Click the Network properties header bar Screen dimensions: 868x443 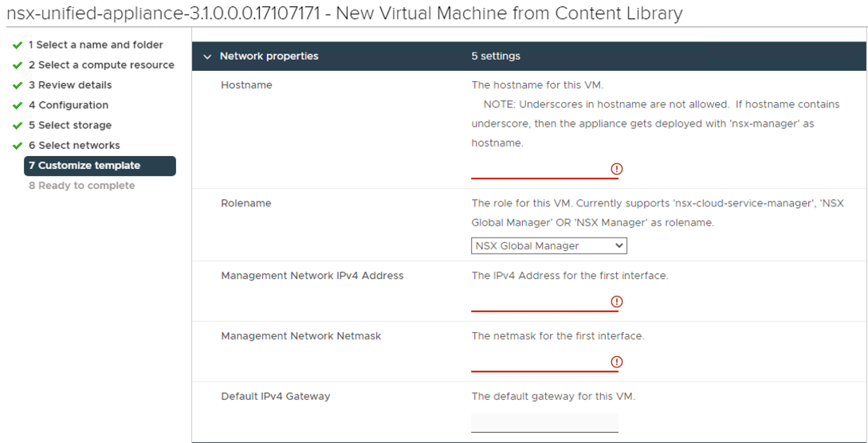tap(530, 57)
